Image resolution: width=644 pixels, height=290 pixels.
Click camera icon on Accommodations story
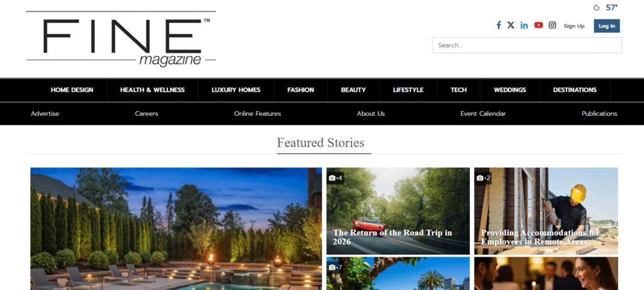tap(480, 178)
